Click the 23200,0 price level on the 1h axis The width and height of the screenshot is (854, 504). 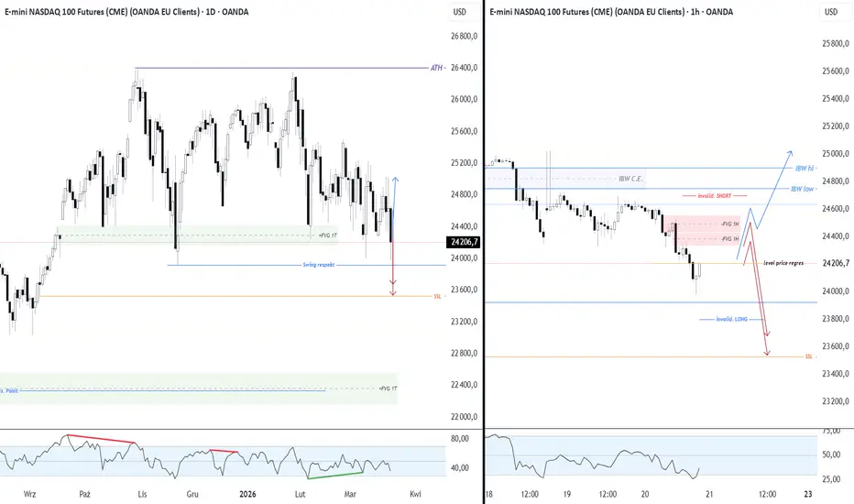click(x=835, y=401)
